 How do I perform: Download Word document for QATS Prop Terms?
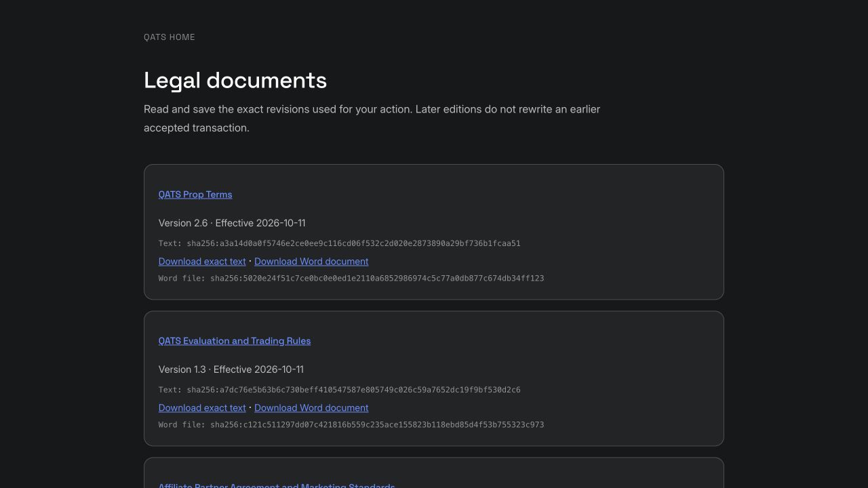[311, 262]
